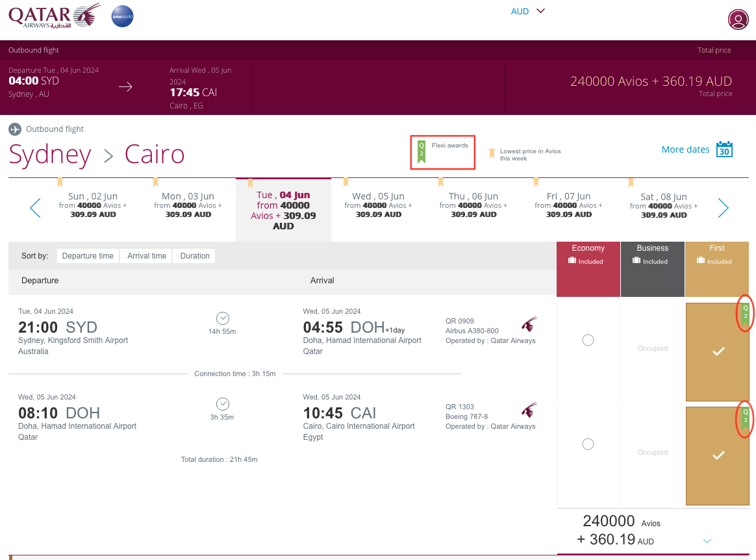This screenshot has height=560, width=756.
Task: Click the right arrow to show later dates
Action: coord(723,208)
